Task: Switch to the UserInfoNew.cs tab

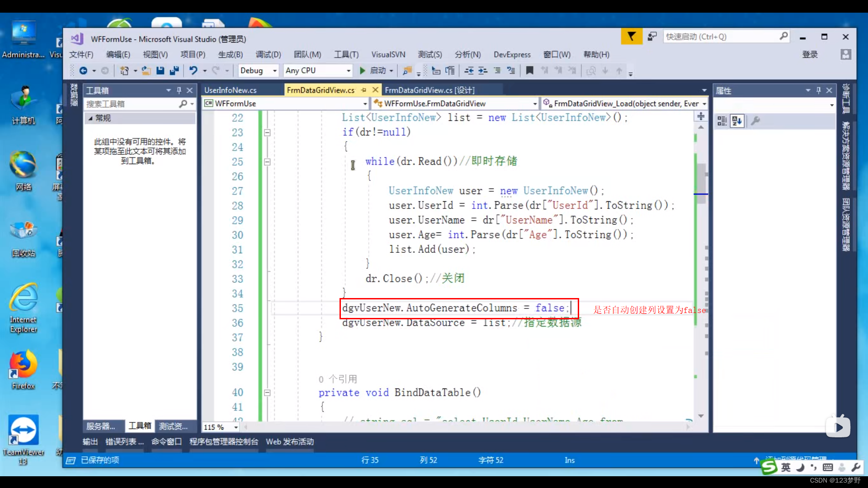Action: pyautogui.click(x=231, y=90)
